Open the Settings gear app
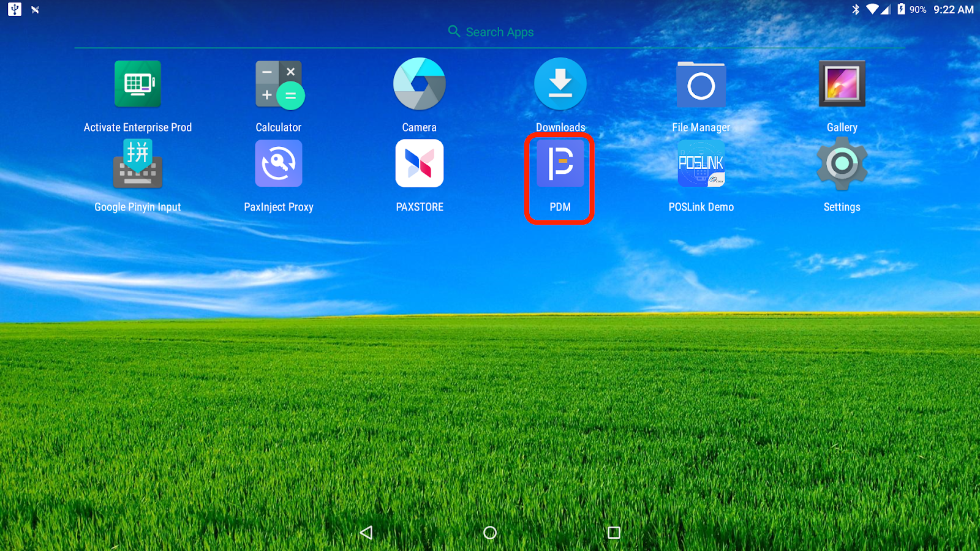Screen dimensions: 980x551 tap(842, 163)
